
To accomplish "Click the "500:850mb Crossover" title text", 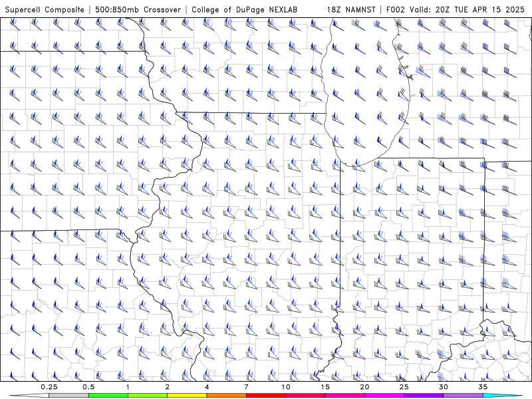I will 138,10.
